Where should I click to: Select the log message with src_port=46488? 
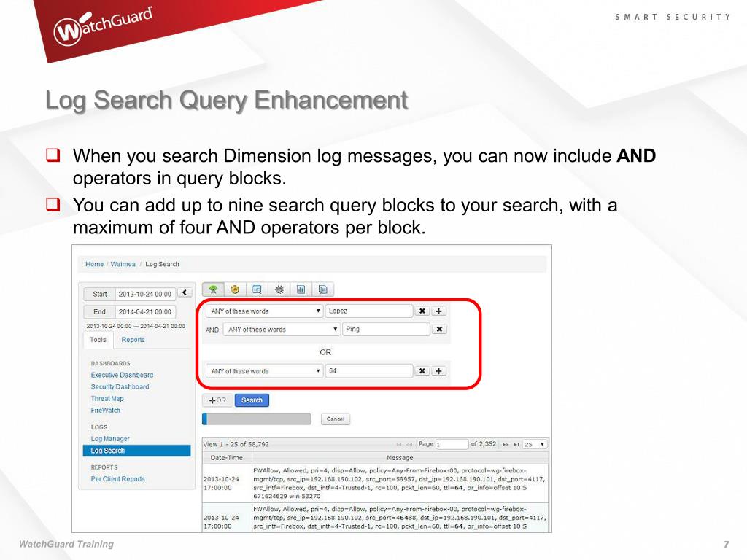[400, 518]
